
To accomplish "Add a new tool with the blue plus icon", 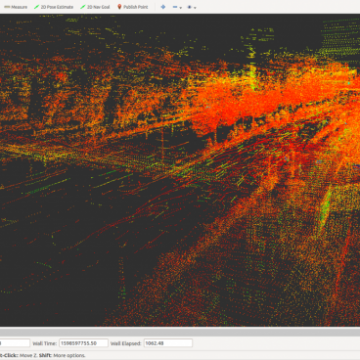I will pos(163,7).
